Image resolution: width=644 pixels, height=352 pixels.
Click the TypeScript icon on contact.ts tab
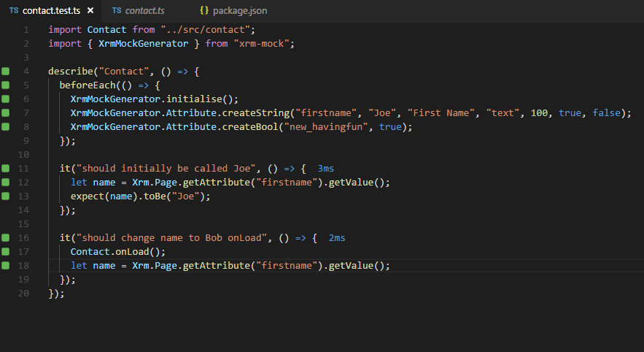(x=117, y=11)
